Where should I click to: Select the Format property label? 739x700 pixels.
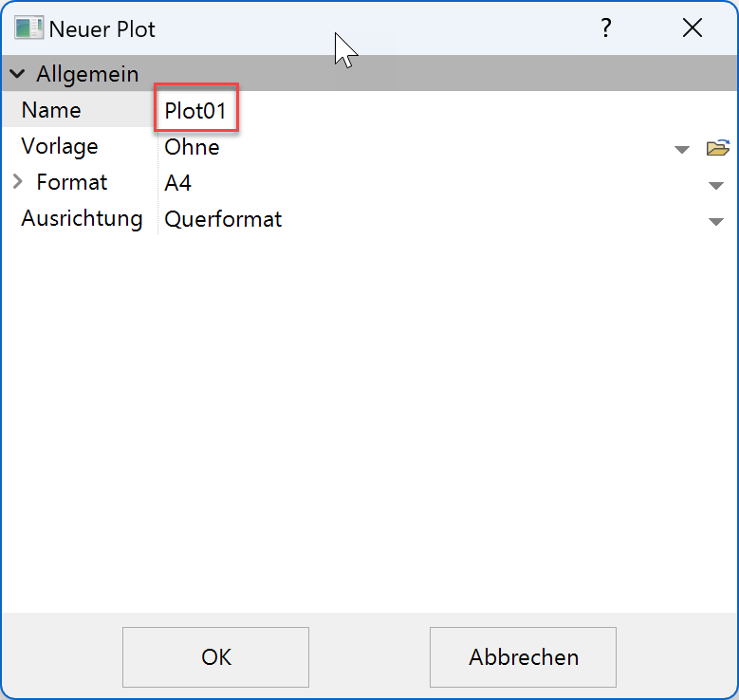coord(72,182)
